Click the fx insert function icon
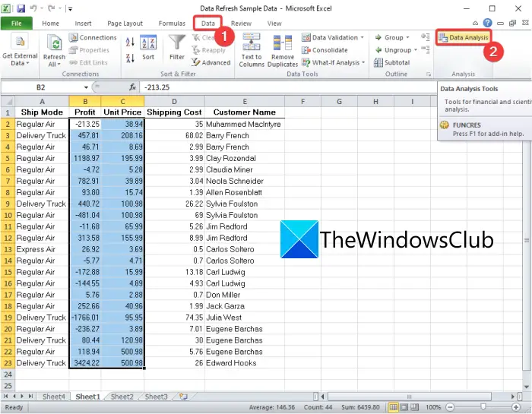 (x=133, y=87)
